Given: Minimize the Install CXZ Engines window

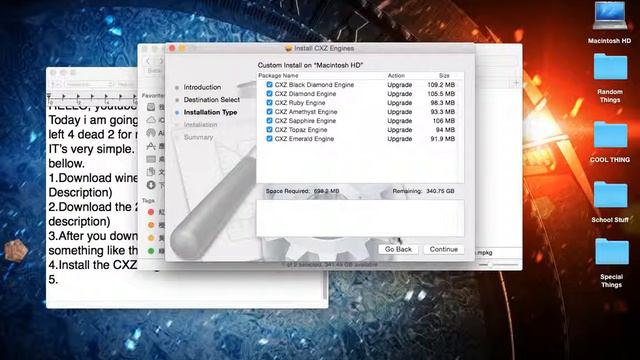Looking at the screenshot, I should pyautogui.click(x=182, y=48).
